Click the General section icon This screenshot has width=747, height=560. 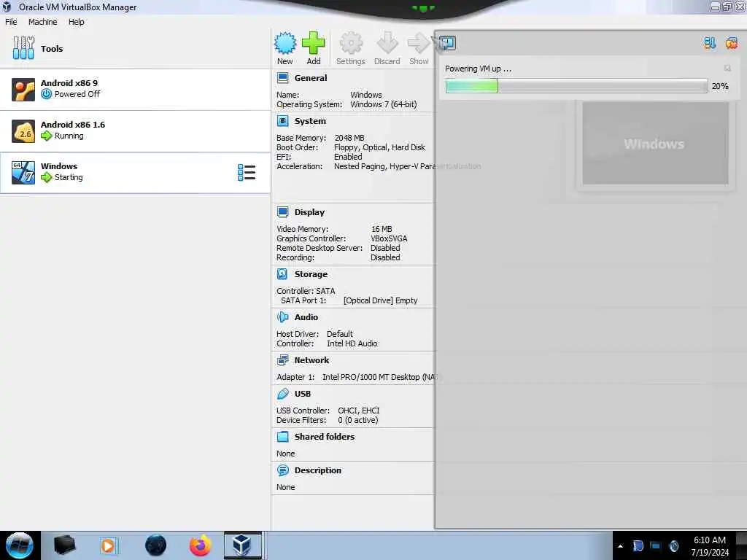point(282,77)
